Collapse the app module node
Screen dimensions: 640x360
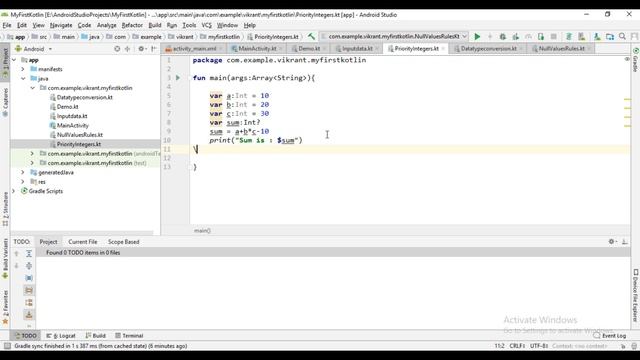point(14,60)
